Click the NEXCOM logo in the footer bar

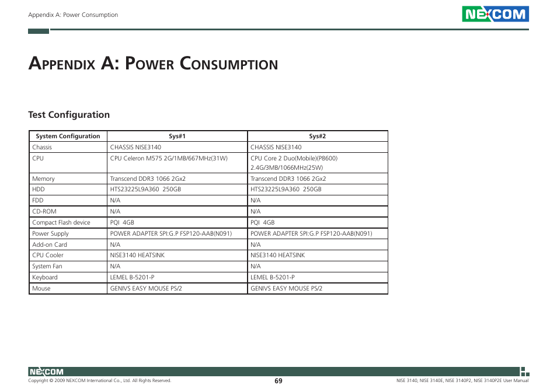tap(46, 372)
